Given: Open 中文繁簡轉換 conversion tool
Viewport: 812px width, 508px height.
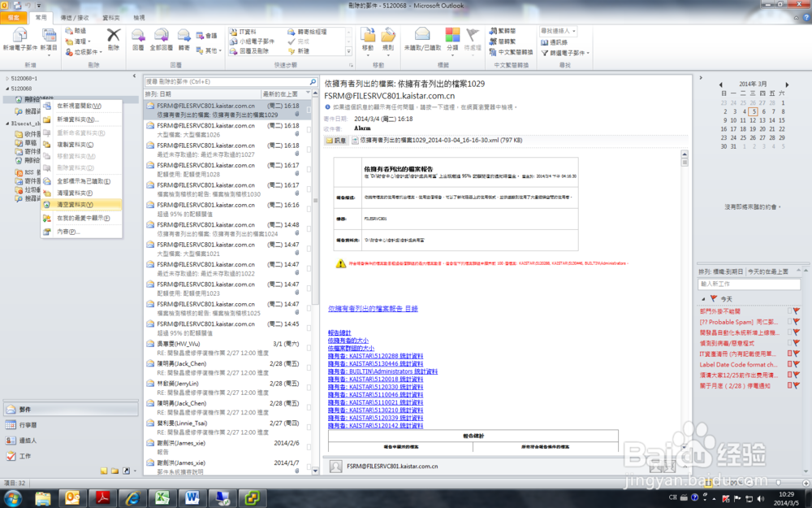Looking at the screenshot, I should tap(511, 52).
